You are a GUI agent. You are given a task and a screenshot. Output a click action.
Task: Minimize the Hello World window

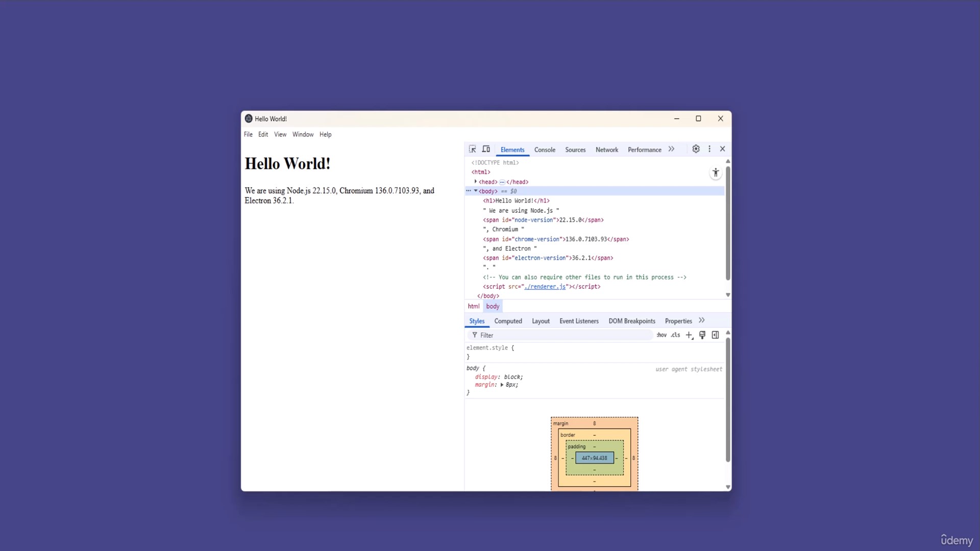[x=677, y=118]
